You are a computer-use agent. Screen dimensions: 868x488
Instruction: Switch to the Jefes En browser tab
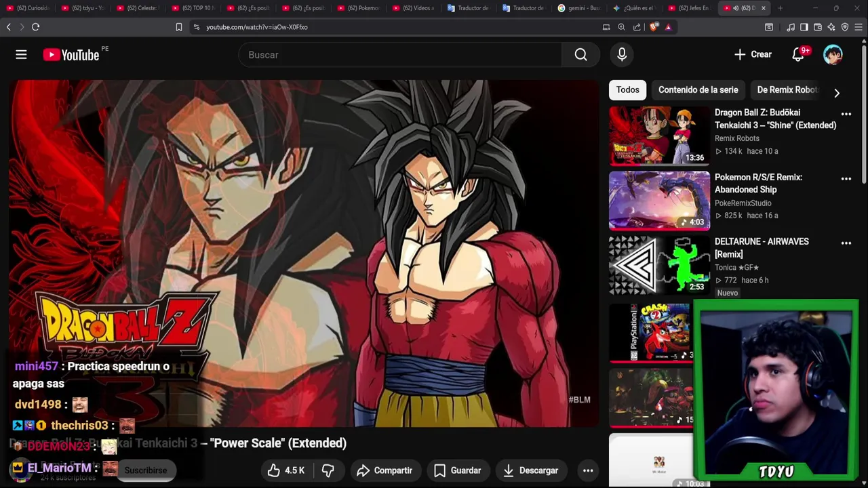coord(689,8)
